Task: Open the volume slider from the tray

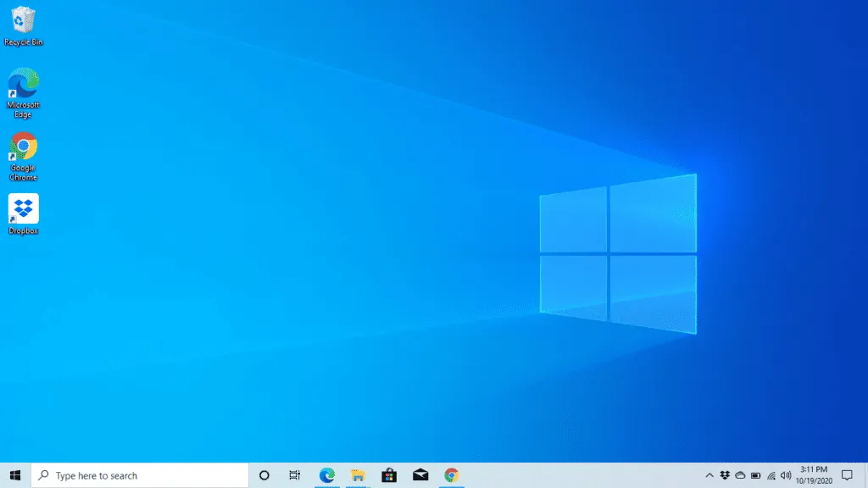Action: click(785, 475)
